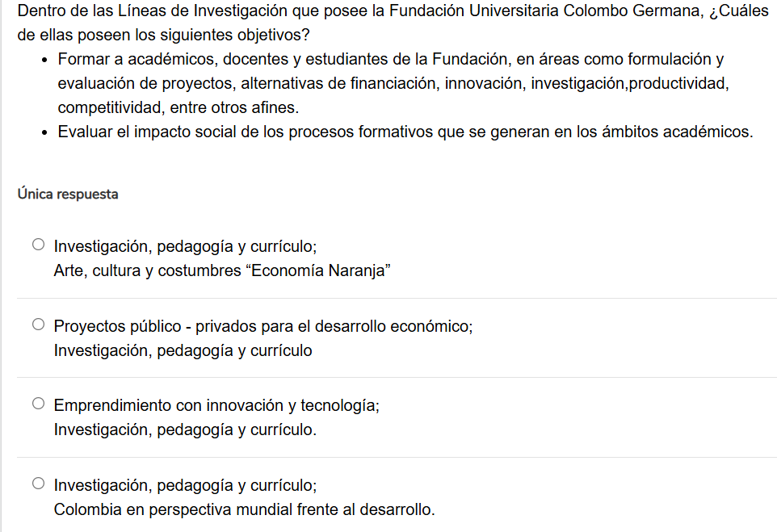Mark the second answer's radio button
Viewport: 777px width, 532px height.
[37, 324]
